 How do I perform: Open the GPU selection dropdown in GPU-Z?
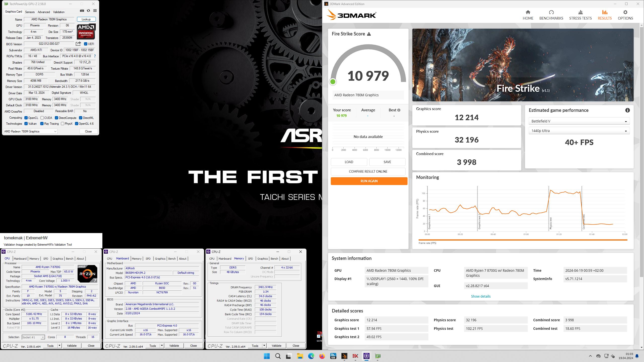coord(30,131)
